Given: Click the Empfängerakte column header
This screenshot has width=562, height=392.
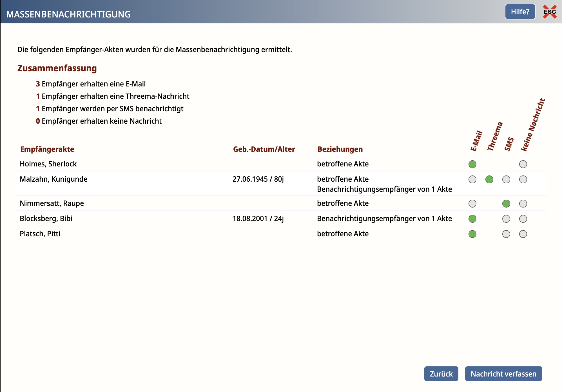Looking at the screenshot, I should pyautogui.click(x=47, y=149).
